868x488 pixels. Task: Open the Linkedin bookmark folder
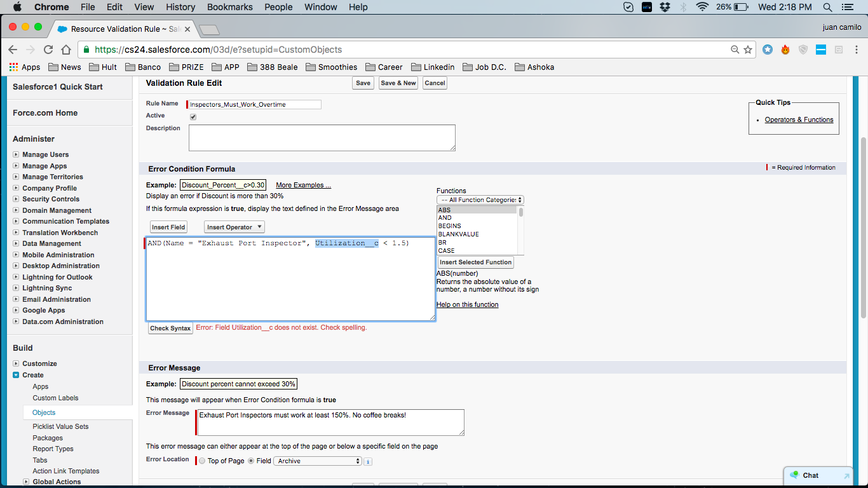pos(433,67)
